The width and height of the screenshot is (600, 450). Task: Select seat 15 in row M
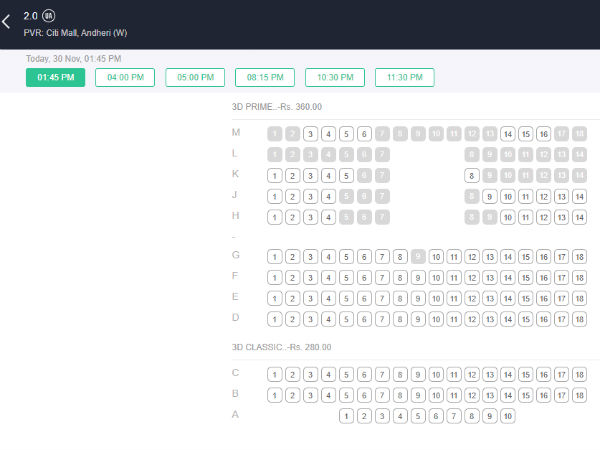[526, 134]
